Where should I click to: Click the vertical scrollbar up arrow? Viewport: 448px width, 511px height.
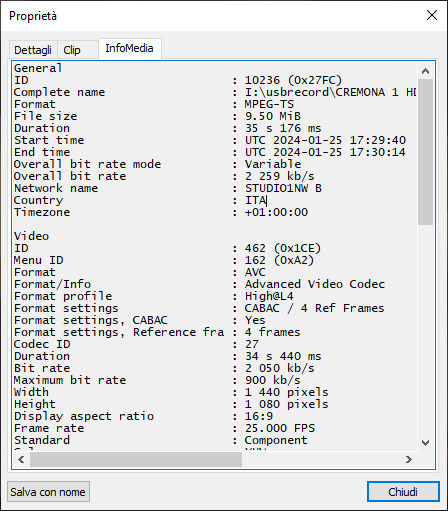[x=425, y=71]
